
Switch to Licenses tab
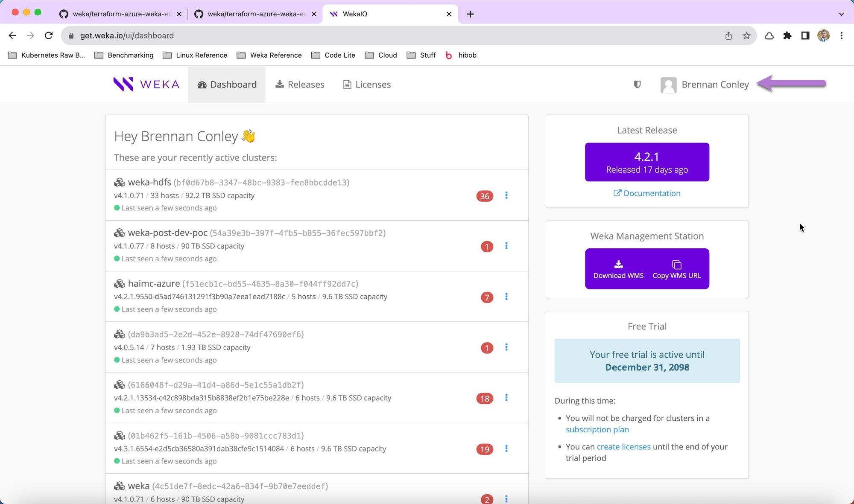(x=367, y=84)
